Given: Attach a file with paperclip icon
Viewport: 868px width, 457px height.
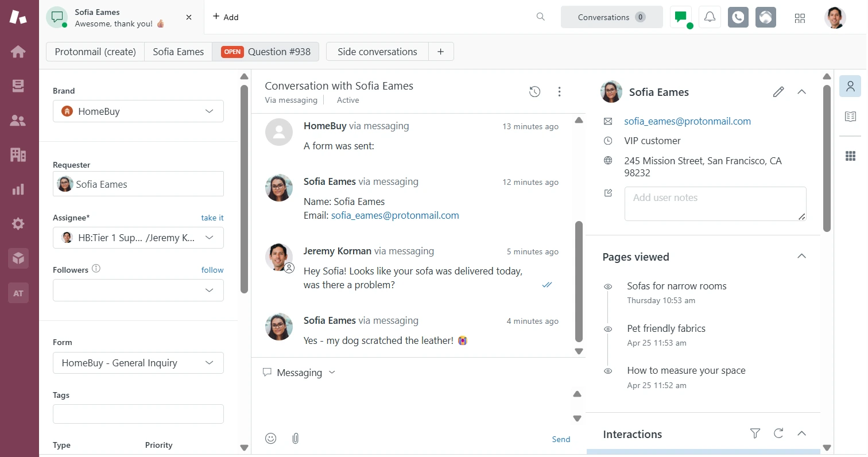Looking at the screenshot, I should (296, 439).
